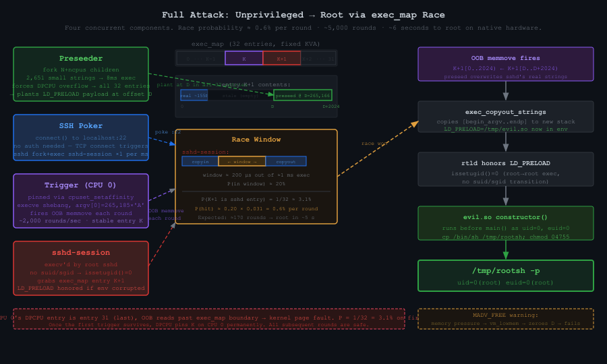Select the Trigger (CPU 0) box heading

click(81, 185)
